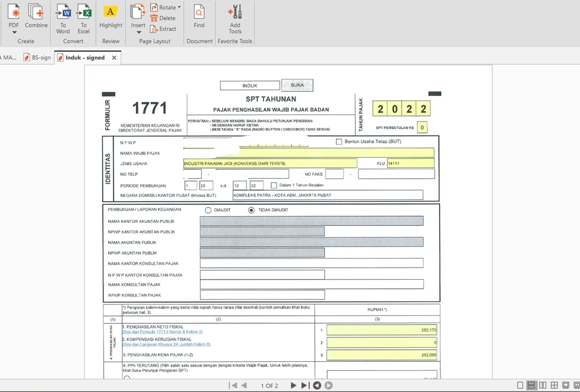Go to first page

pyautogui.click(x=233, y=385)
